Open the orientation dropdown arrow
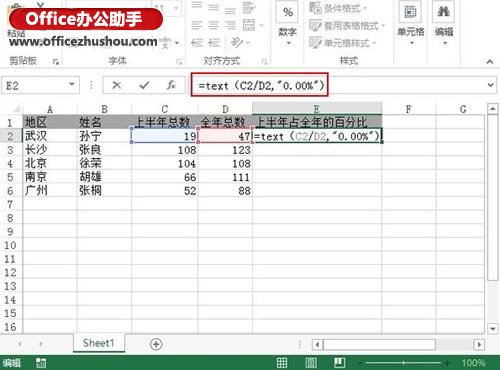The width and height of the screenshot is (500, 370). pos(248,43)
